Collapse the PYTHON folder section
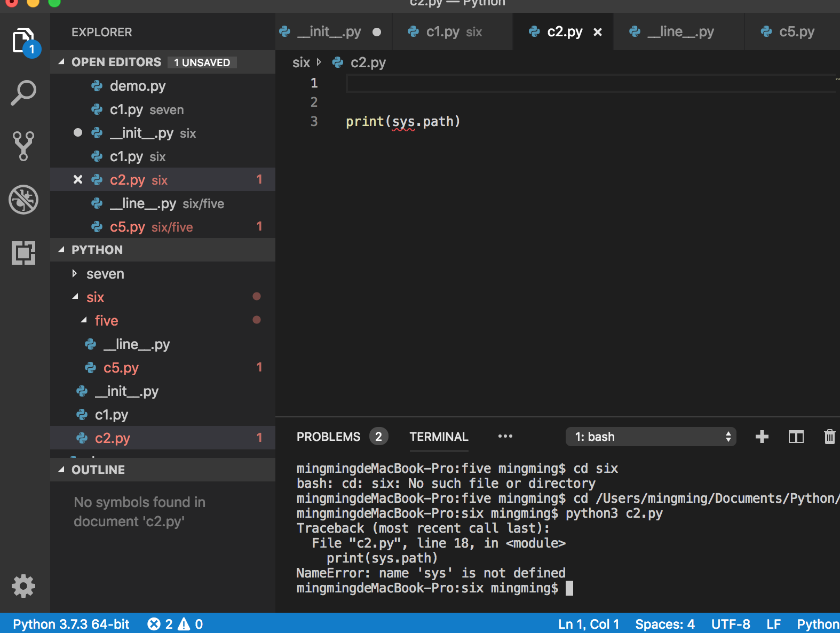The image size is (840, 633). coord(61,250)
